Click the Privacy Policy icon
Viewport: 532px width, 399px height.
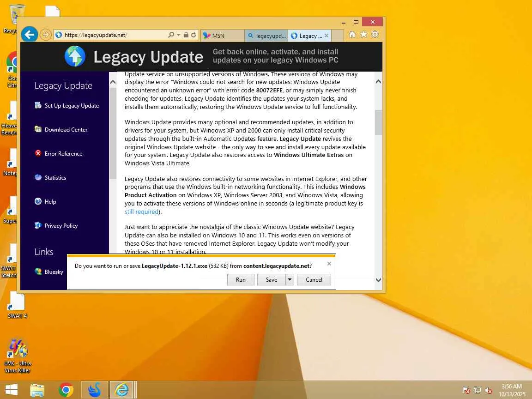pos(38,226)
